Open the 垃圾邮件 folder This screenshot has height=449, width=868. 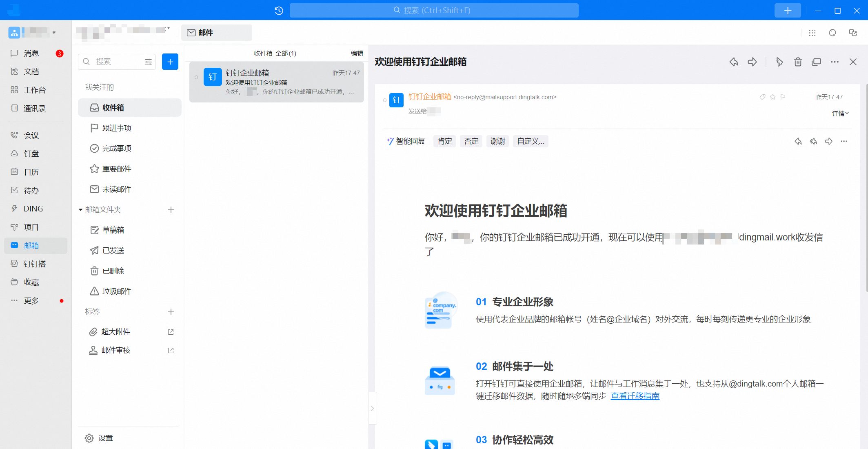pyautogui.click(x=130, y=291)
